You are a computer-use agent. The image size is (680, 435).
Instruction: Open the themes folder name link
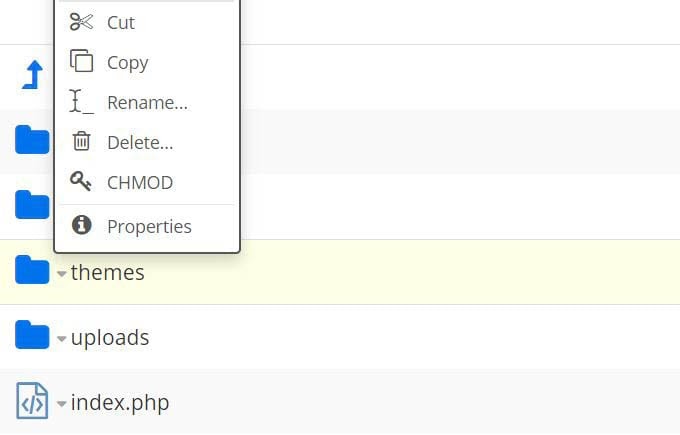(107, 272)
